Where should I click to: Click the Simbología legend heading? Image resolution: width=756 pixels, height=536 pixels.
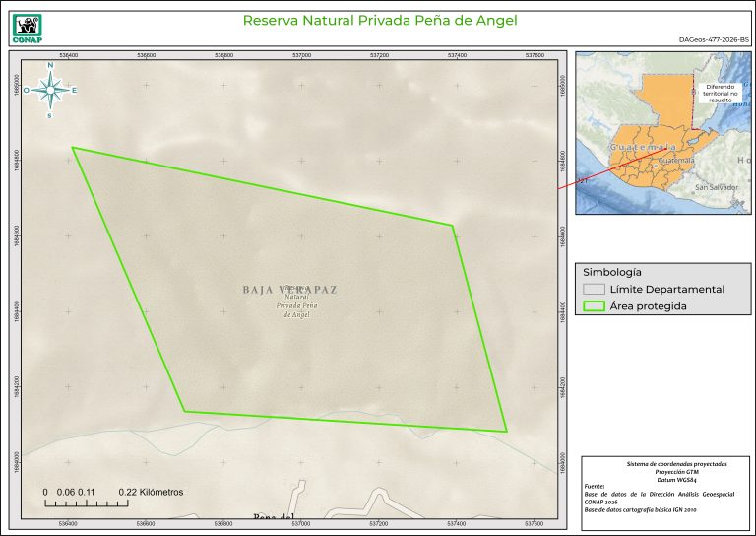coord(612,271)
